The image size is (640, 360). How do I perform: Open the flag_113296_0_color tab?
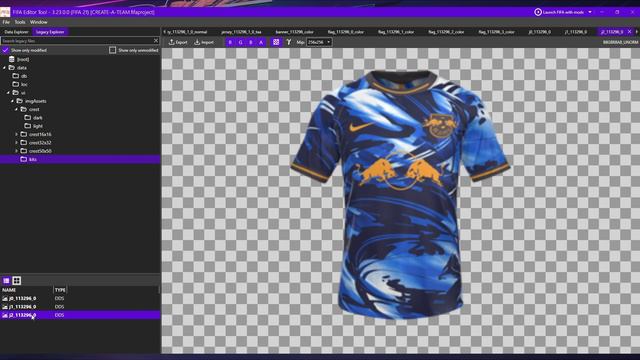[345, 32]
